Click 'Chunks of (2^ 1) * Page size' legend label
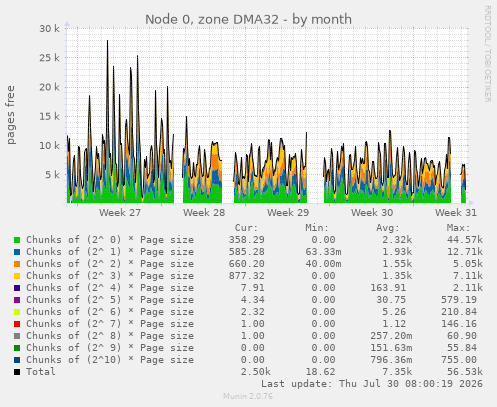 click(x=110, y=252)
